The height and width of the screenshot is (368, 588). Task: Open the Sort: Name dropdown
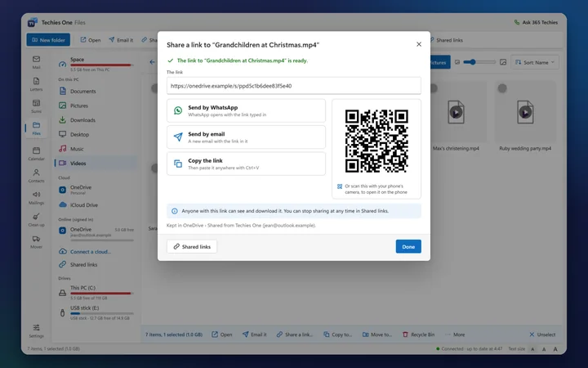[535, 62]
